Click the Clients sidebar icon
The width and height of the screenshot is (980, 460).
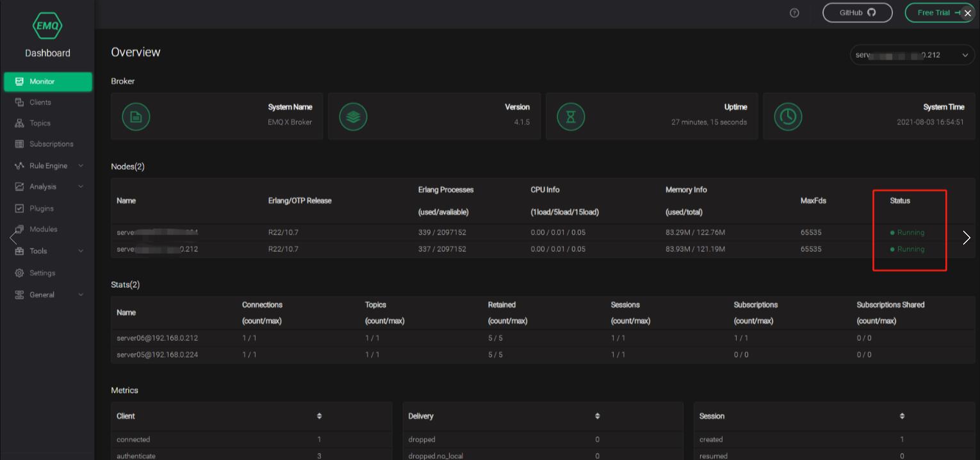pos(19,102)
